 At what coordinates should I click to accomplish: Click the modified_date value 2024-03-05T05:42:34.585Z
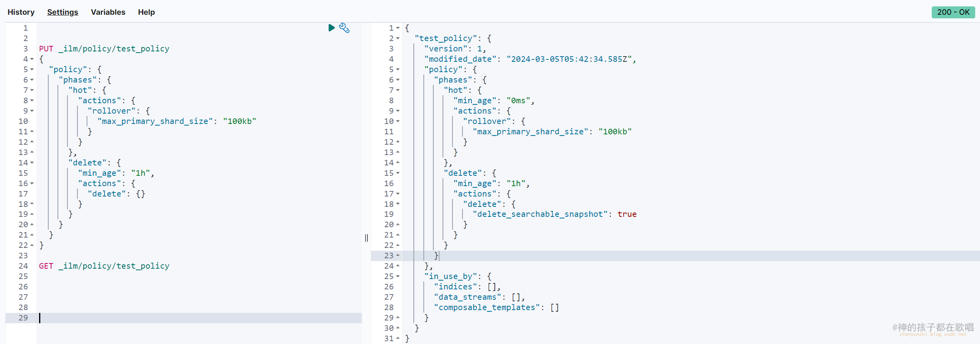569,59
